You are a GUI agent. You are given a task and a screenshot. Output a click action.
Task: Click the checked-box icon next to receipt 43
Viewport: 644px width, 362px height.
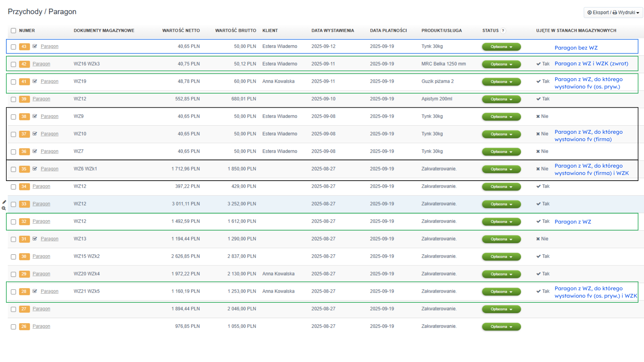pyautogui.click(x=35, y=46)
